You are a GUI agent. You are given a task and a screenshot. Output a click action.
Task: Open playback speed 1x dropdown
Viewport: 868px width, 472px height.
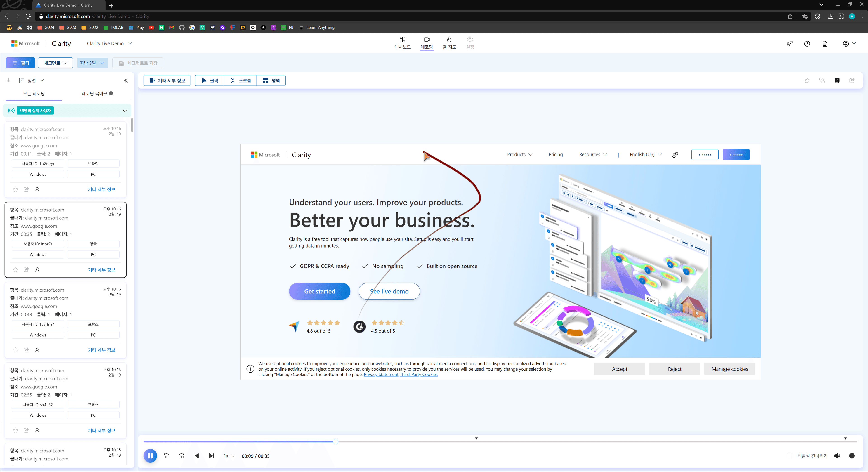coord(229,456)
